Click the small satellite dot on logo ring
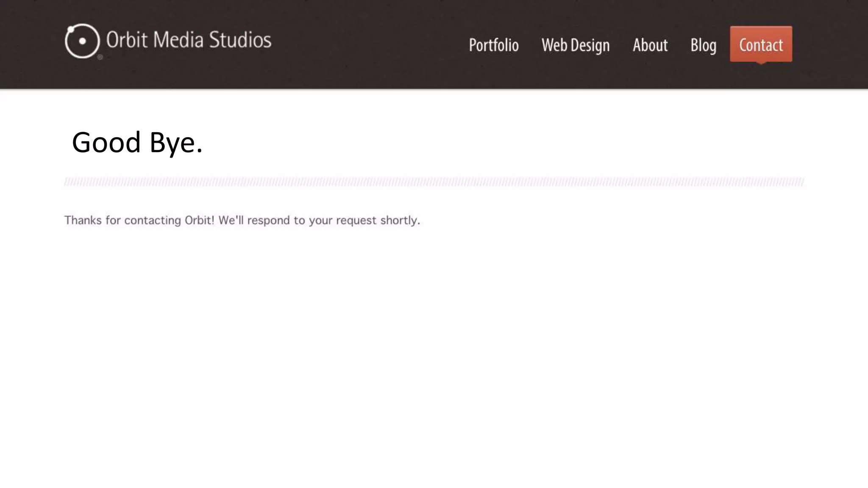This screenshot has width=868, height=488. [x=71, y=30]
